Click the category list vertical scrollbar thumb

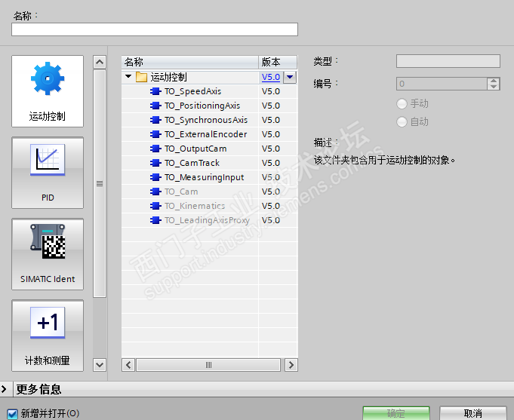coord(100,183)
